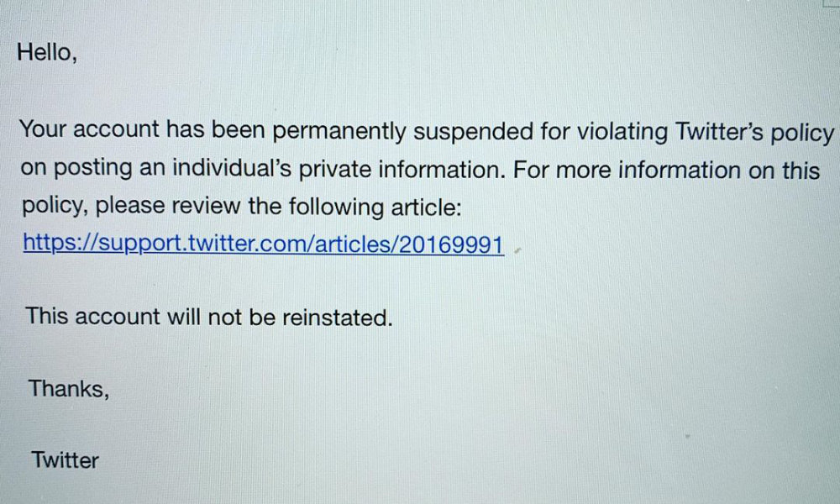
Task: Click 'This account will not be reinstated.' line
Action: 209,317
